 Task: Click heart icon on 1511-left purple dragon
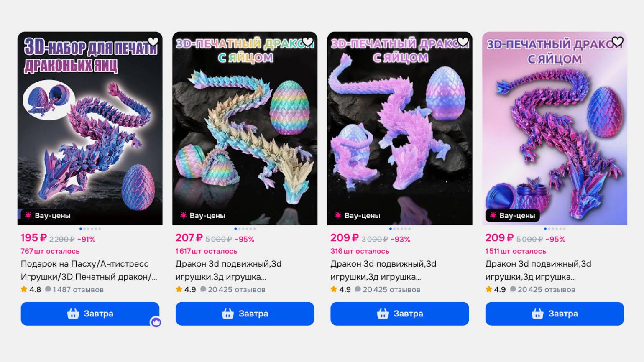pyautogui.click(x=618, y=41)
